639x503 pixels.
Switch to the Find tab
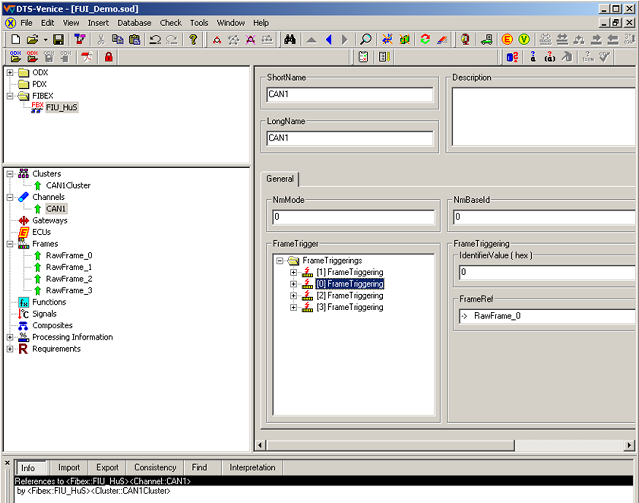(x=199, y=468)
